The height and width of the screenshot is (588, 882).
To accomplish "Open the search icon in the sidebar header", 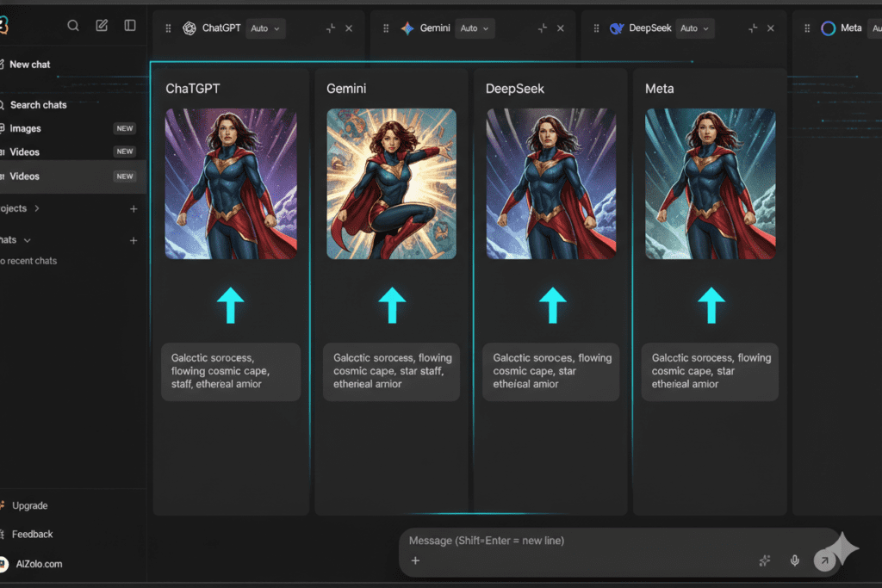I will [x=73, y=25].
